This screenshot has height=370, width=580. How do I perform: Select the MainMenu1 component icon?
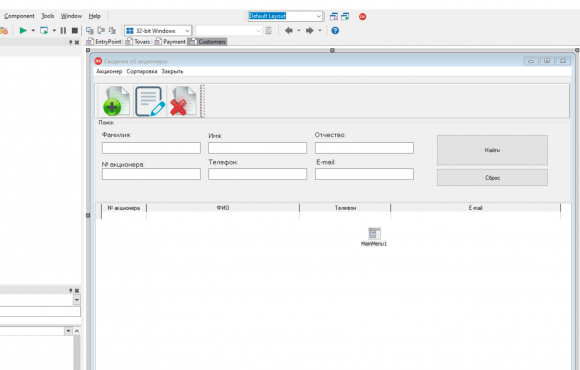374,233
